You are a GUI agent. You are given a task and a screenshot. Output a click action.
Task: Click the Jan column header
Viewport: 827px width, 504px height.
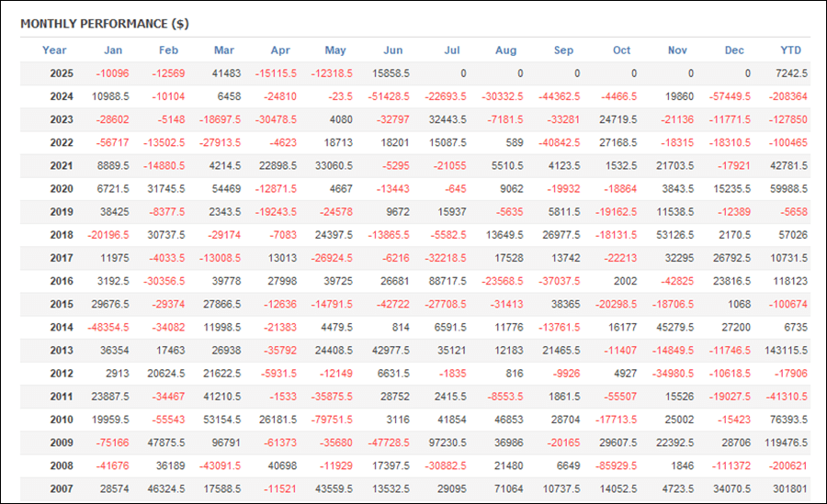pos(113,50)
